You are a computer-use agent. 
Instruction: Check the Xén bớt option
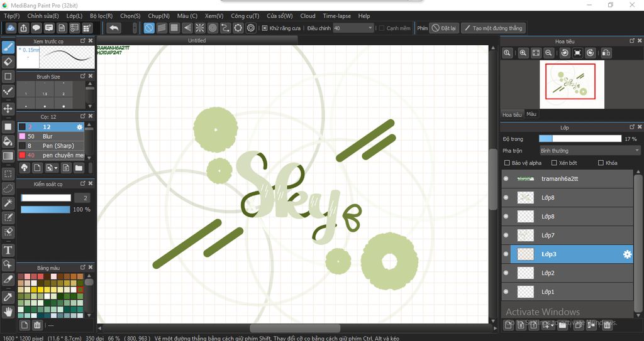554,163
